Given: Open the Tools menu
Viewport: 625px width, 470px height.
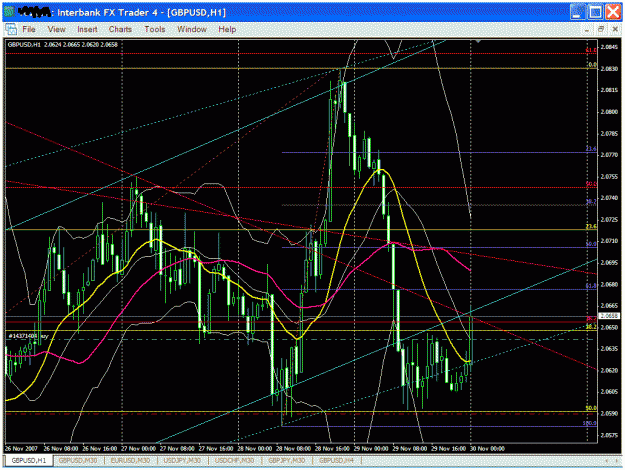Looking at the screenshot, I should pyautogui.click(x=155, y=29).
